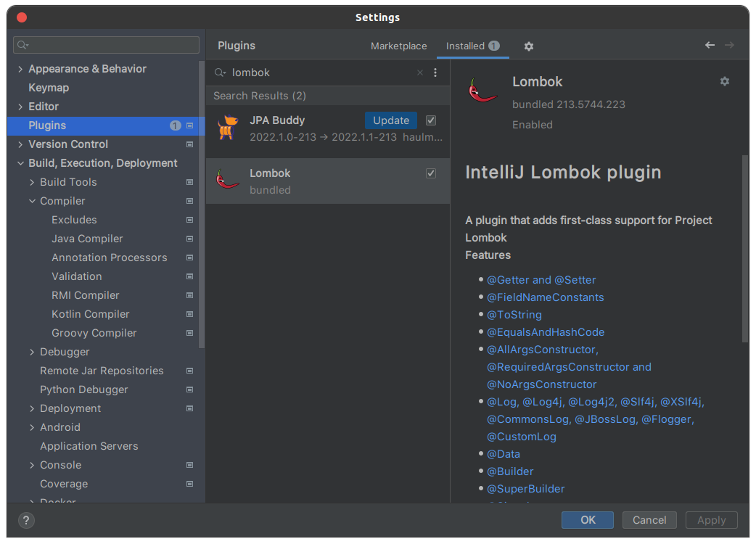Click project-level icon beside Groovy Compiler
This screenshot has width=756, height=544.
[x=189, y=333]
